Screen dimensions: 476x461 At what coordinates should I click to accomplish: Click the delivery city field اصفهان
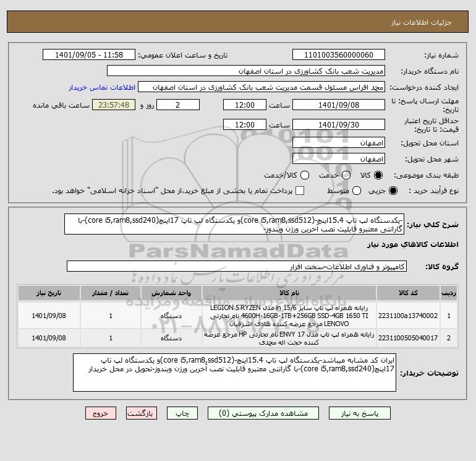coord(339,159)
